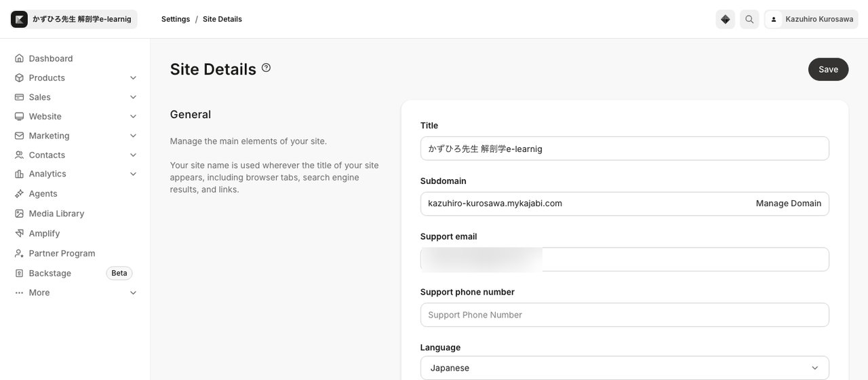Click the Dashboard home icon
This screenshot has height=380, width=868.
click(19, 58)
